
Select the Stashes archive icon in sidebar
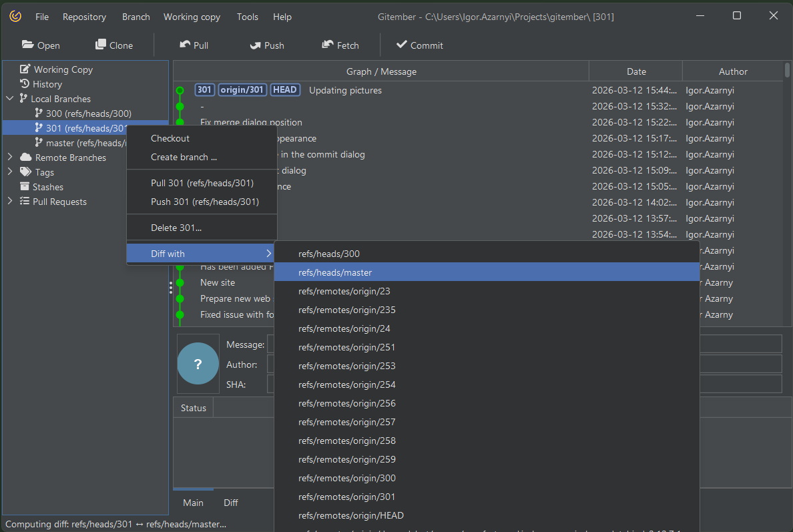pyautogui.click(x=25, y=187)
